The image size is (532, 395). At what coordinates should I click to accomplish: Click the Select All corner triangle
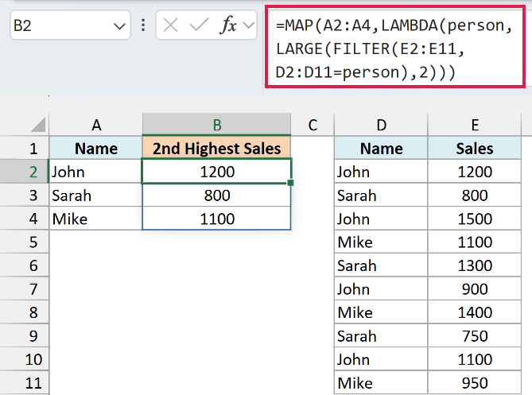(37, 125)
